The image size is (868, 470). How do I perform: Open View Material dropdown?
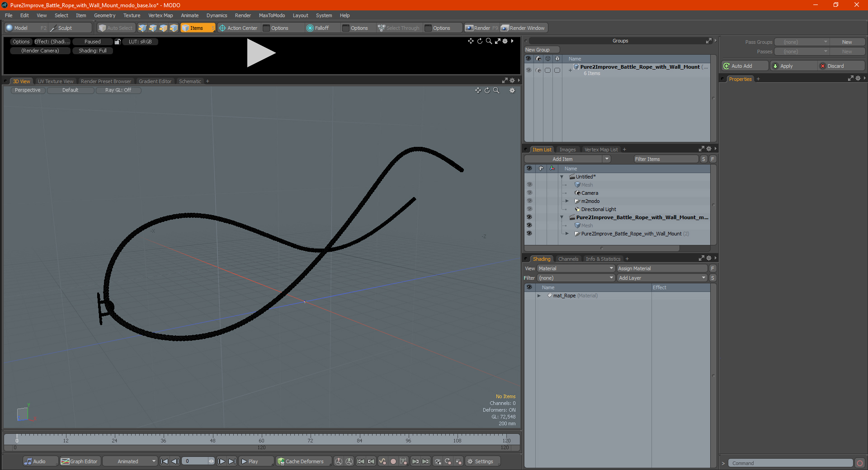click(x=576, y=268)
